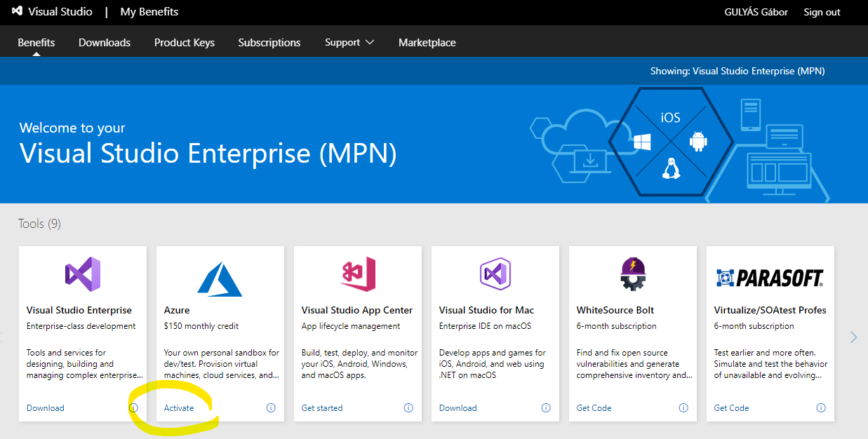868x439 pixels.
Task: Click the App lifecycle management subtitle
Action: [351, 326]
